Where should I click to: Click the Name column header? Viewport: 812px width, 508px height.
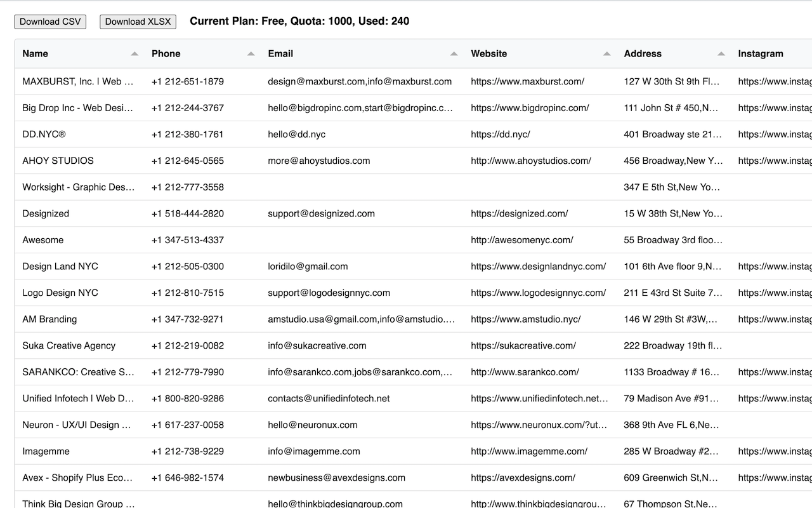(x=34, y=53)
